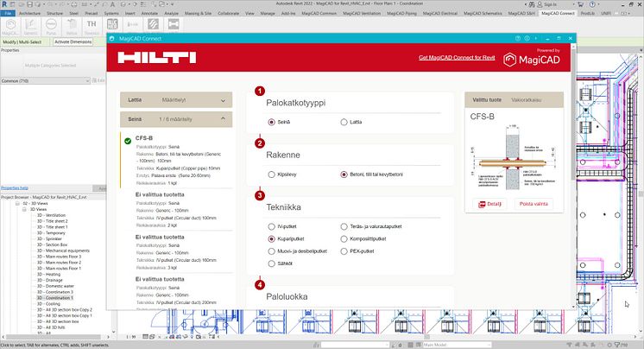The width and height of the screenshot is (644, 349).
Task: Select the Sähköt radio option
Action: coord(271,263)
